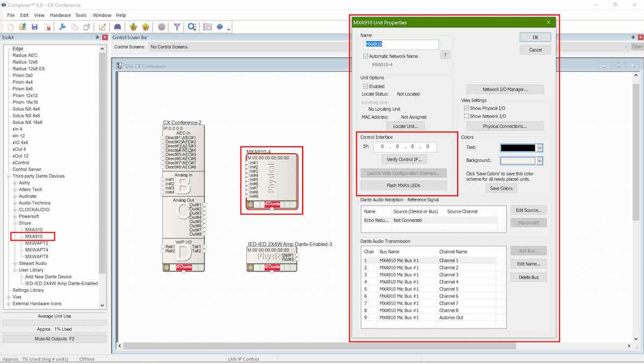The width and height of the screenshot is (644, 364).
Task: Toggle Automatic Network Name checkbox
Action: tap(366, 56)
